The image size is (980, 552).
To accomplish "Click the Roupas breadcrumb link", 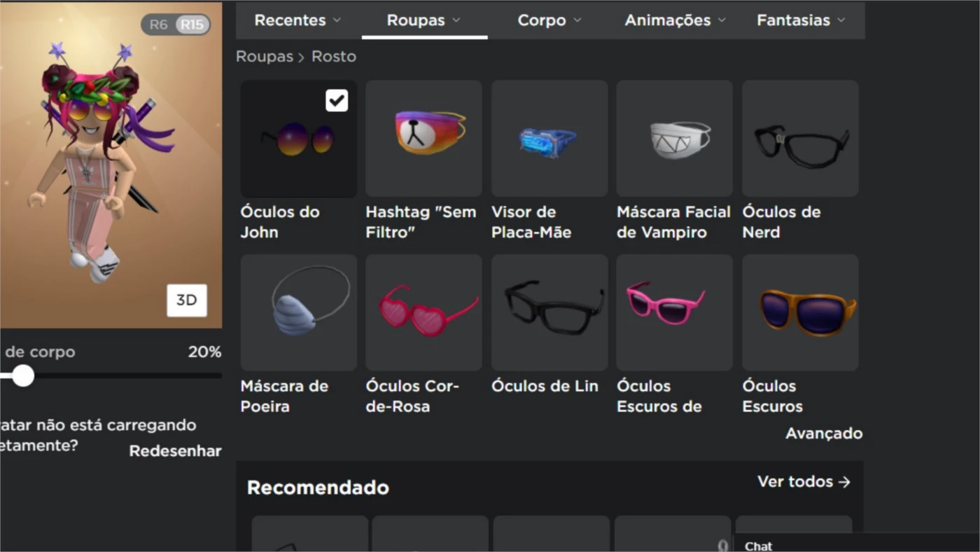I will tap(265, 57).
